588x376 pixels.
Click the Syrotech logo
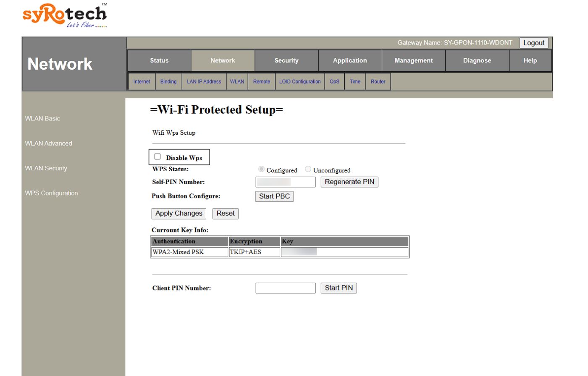coord(65,16)
